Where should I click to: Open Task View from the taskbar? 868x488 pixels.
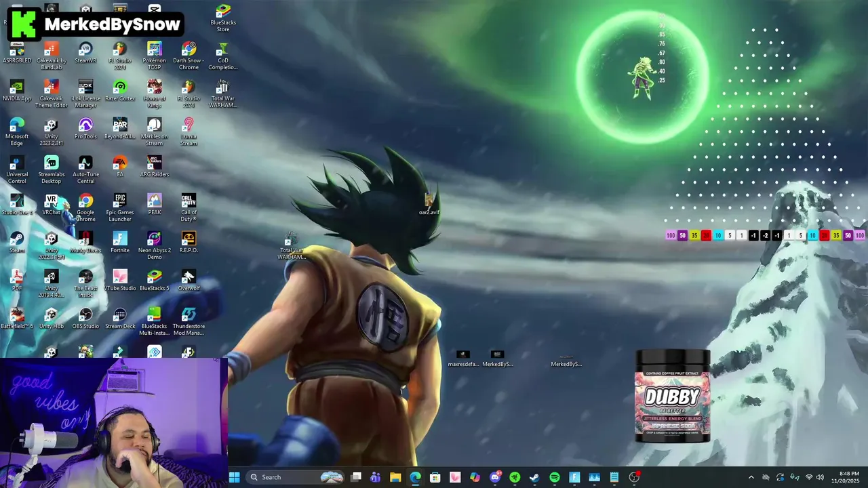tap(356, 477)
